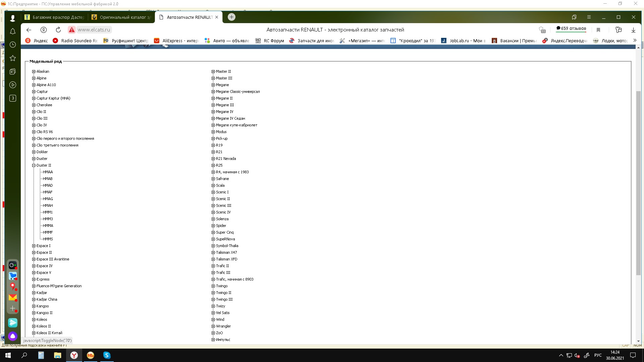
Task: Expand the Koleos II Китай node
Action: pyautogui.click(x=34, y=333)
